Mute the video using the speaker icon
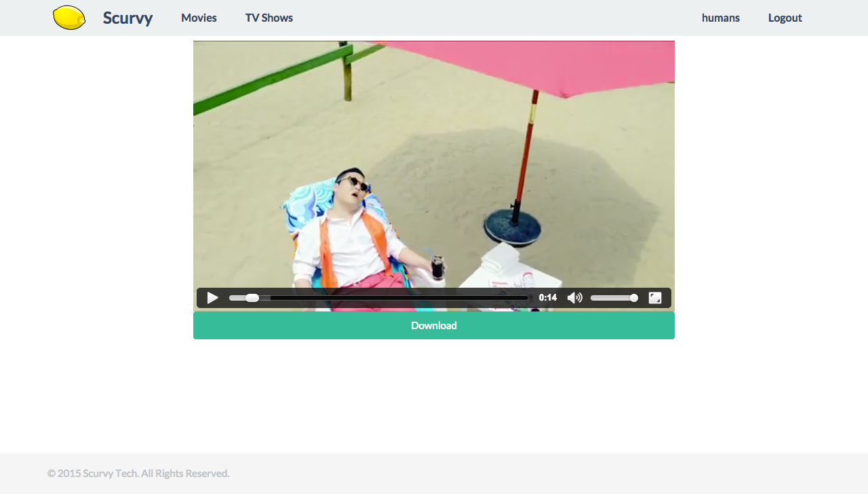The width and height of the screenshot is (868, 494). [574, 298]
